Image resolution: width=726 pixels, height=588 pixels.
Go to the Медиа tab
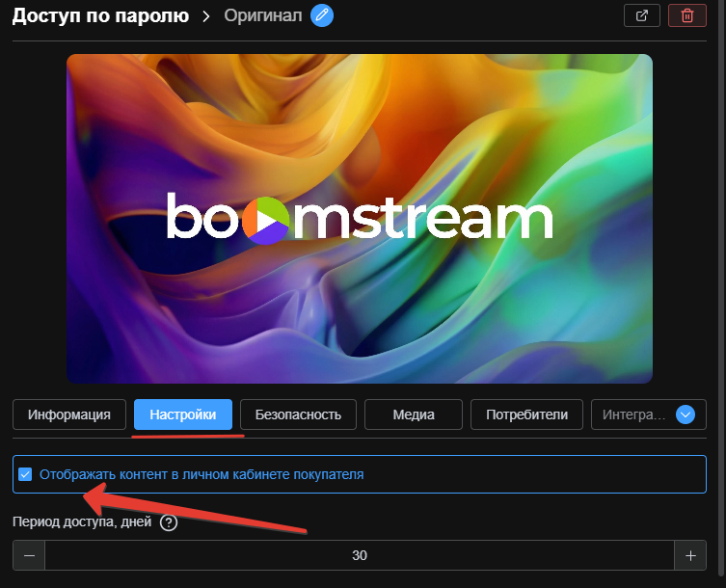click(x=414, y=414)
